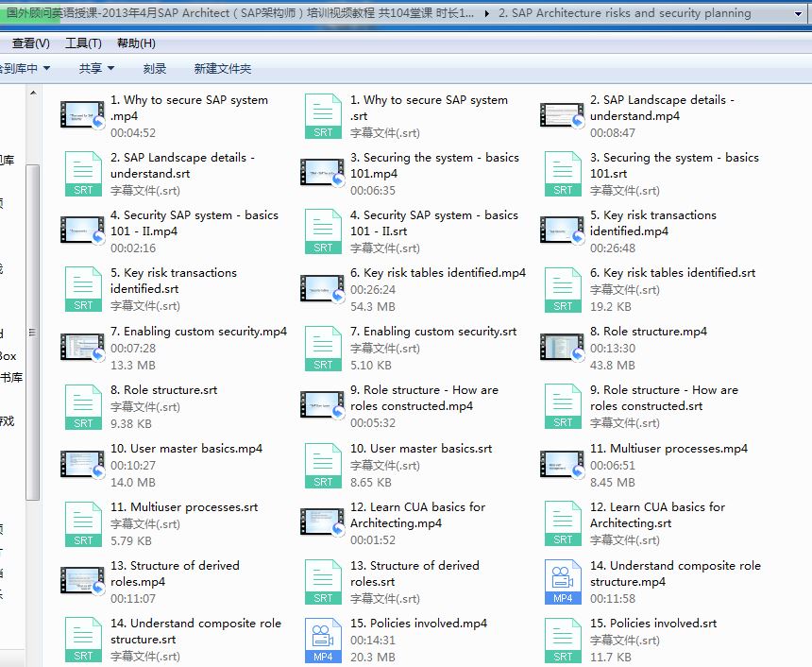812x667 pixels.
Task: Open the address bar history dropdown arrow
Action: coord(798,13)
